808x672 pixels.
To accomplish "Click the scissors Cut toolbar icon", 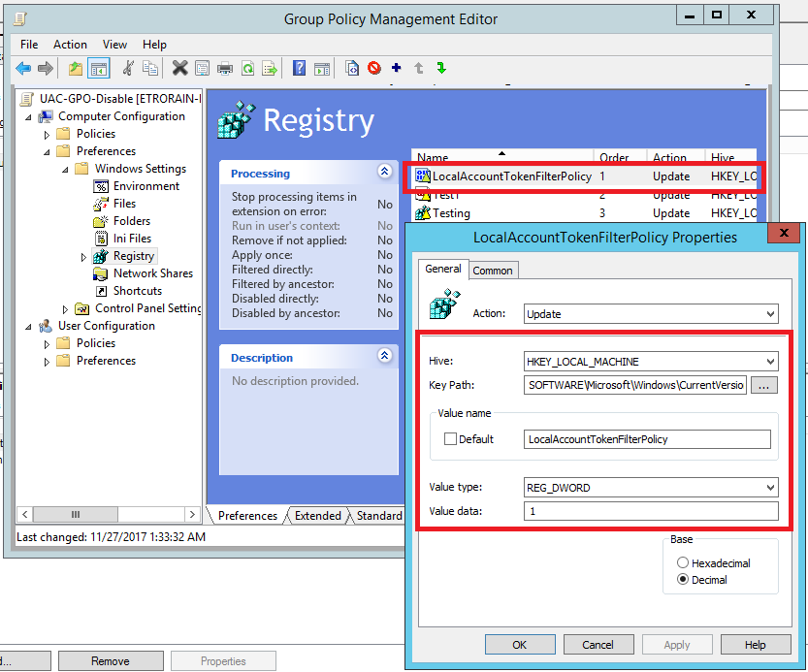I will tap(128, 68).
